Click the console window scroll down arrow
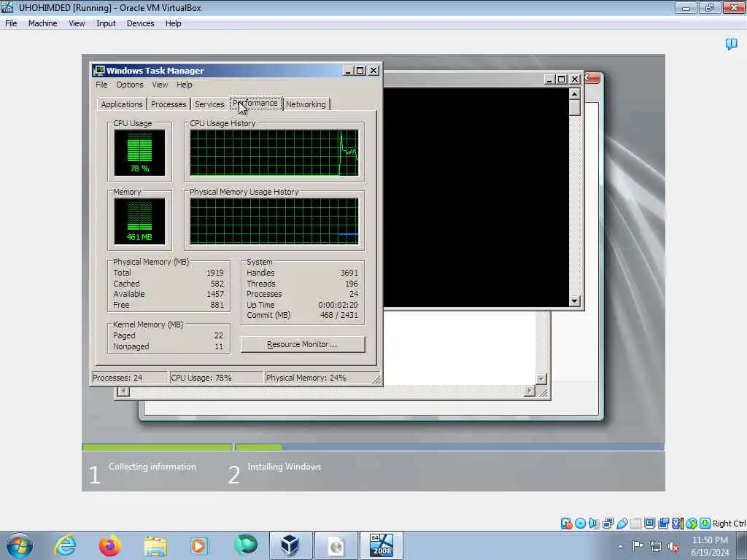This screenshot has width=747, height=560. coord(575,300)
